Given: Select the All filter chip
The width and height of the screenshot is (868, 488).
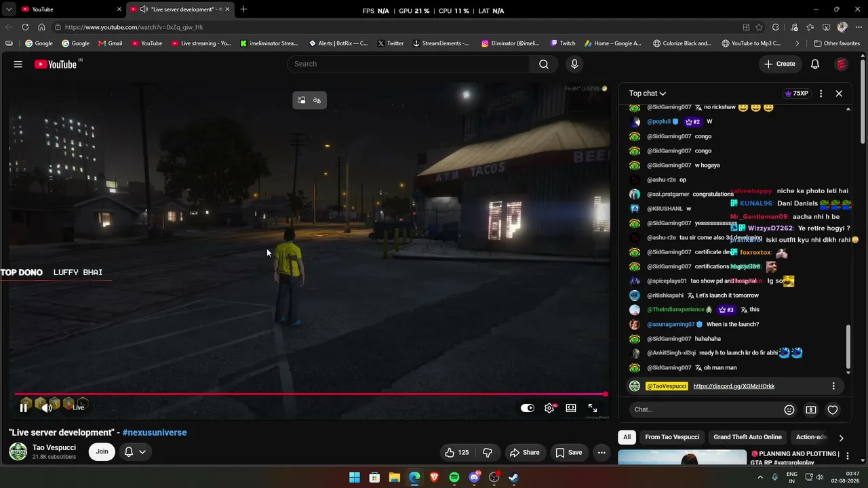Looking at the screenshot, I should [x=627, y=437].
